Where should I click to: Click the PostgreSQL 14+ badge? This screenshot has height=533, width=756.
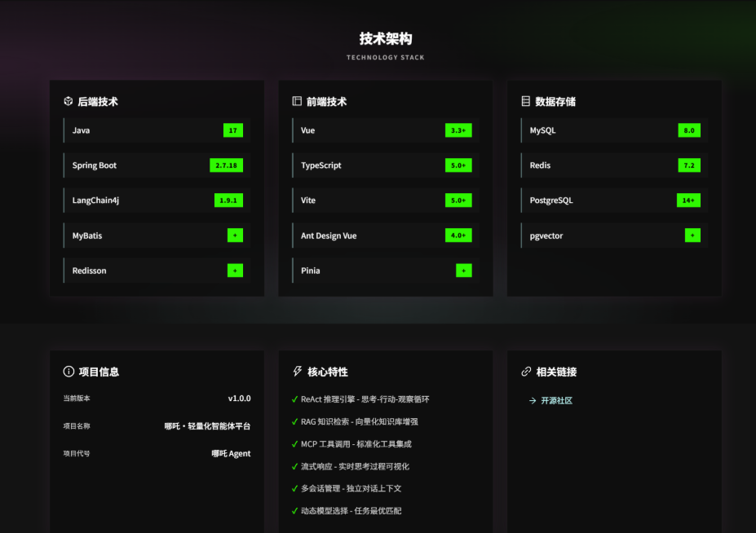[688, 200]
